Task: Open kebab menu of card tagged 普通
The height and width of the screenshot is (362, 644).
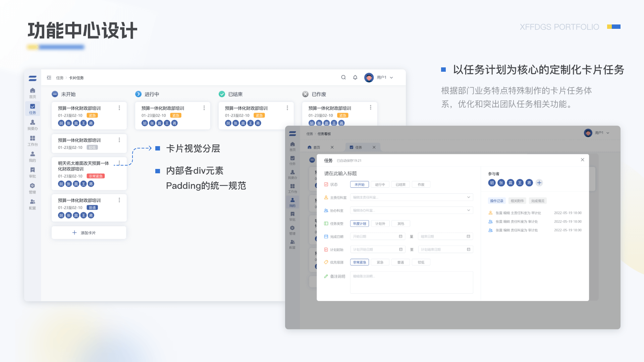Action: (x=119, y=200)
